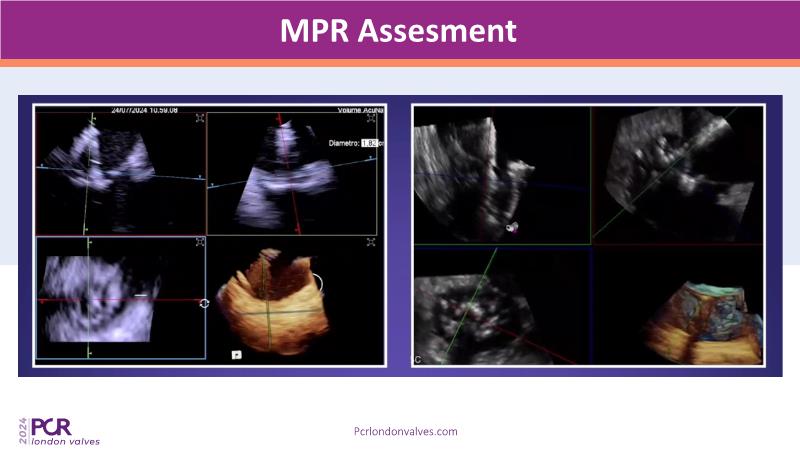Click the C label in right panel corner
The image size is (800, 450).
(417, 360)
